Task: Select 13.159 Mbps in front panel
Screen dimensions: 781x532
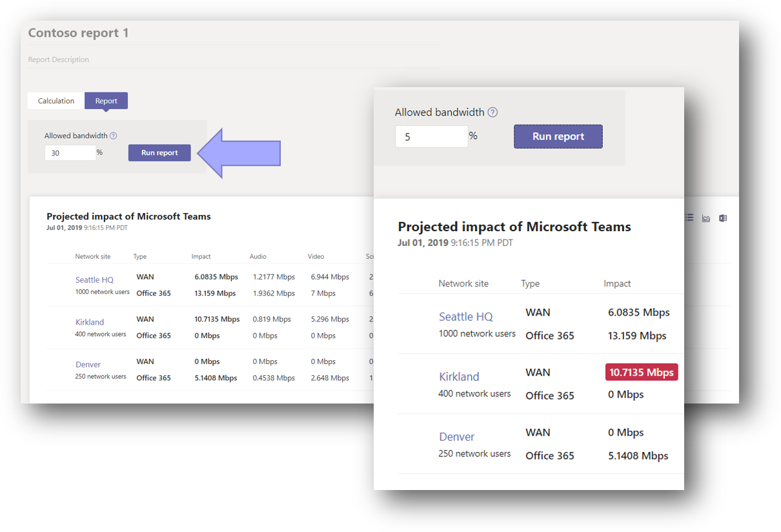Action: point(637,336)
